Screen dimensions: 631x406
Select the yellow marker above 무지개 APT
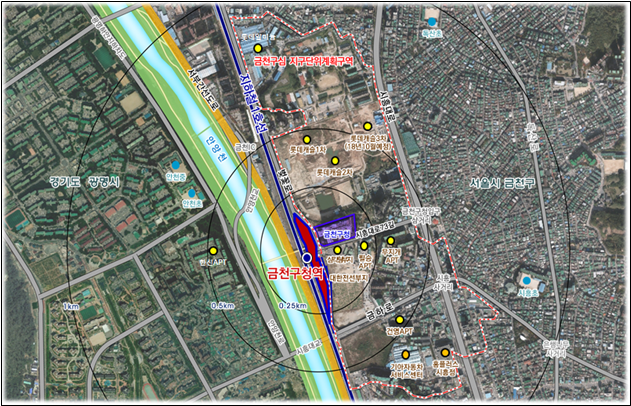coord(391,241)
